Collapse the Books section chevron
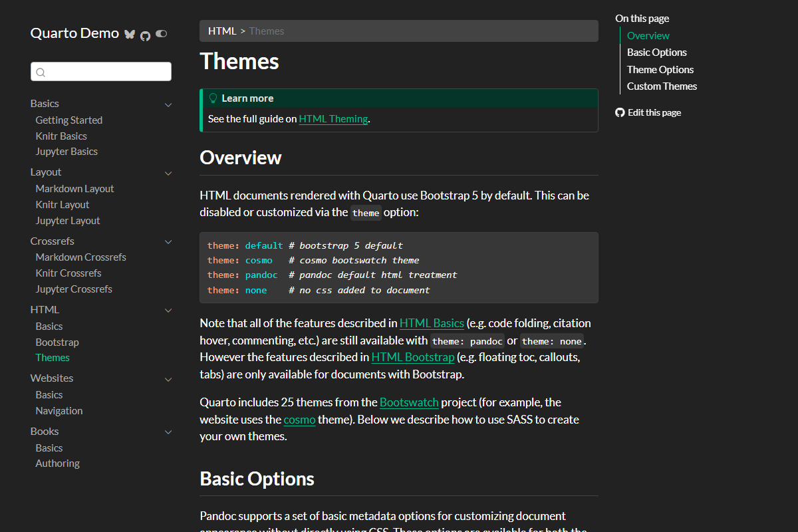Screen dimensions: 798x532 coord(168,432)
